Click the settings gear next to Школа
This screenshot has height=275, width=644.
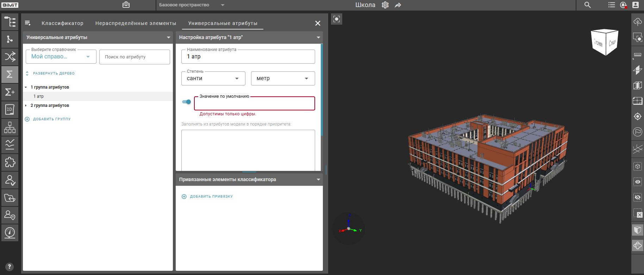point(385,5)
